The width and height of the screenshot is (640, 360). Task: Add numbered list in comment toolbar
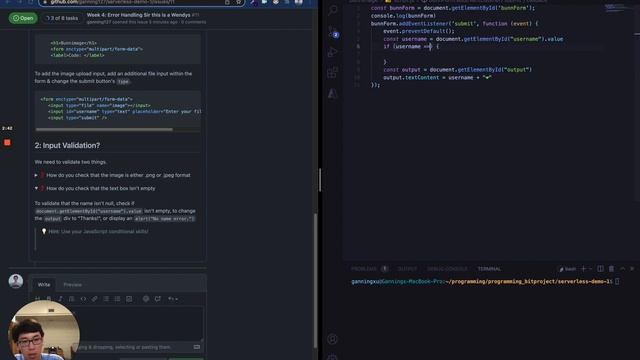118,299
